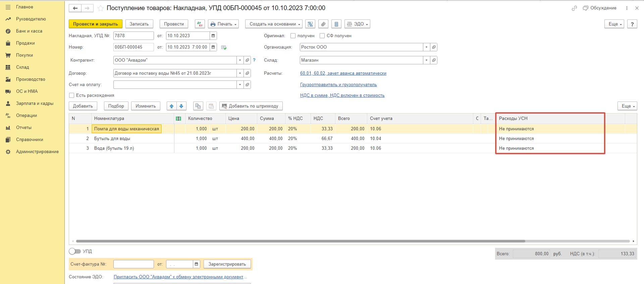Open the ООО "Аквадом" contractor card

pyautogui.click(x=247, y=60)
